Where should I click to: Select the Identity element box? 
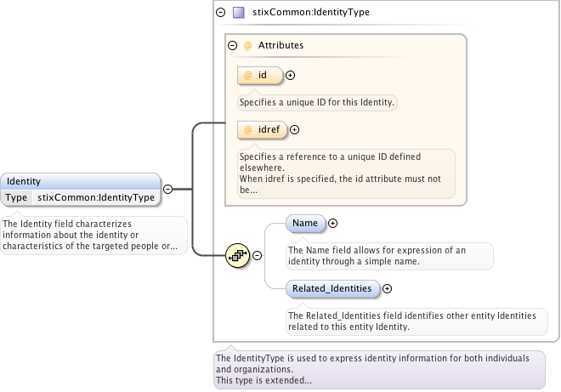(81, 181)
